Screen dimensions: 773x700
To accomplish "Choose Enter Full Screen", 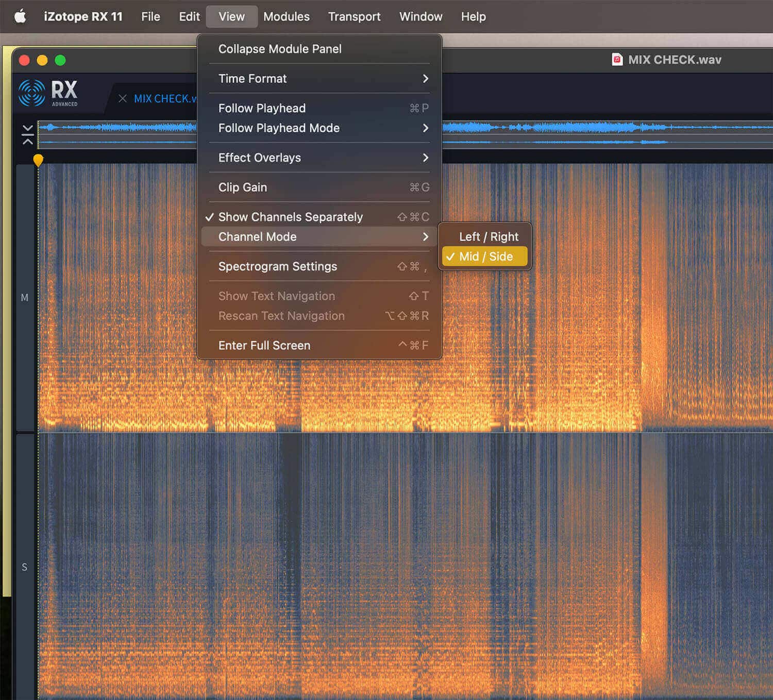I will pos(320,346).
